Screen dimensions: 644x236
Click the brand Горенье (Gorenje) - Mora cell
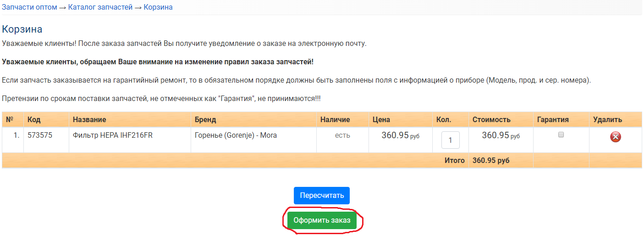click(x=236, y=135)
